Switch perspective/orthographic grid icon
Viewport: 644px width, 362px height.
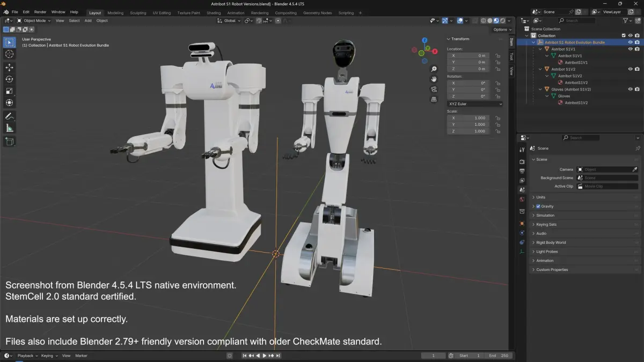tap(434, 99)
